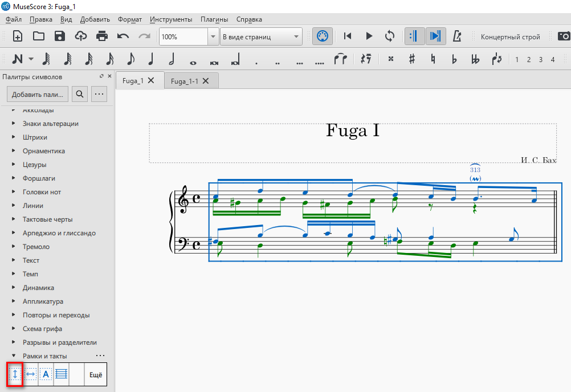Open the Плагины menu
Viewport: 571px width, 392px height.
coord(214,19)
